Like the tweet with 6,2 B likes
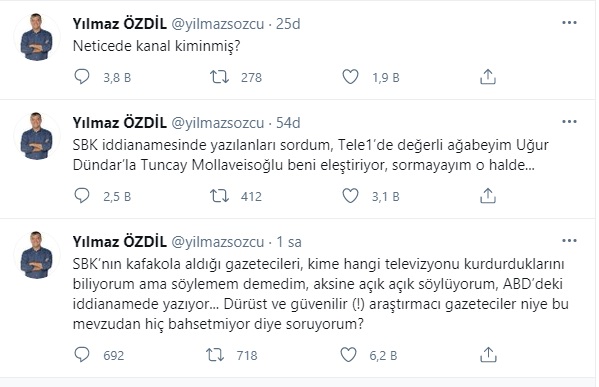The image size is (599, 387). pos(348,355)
